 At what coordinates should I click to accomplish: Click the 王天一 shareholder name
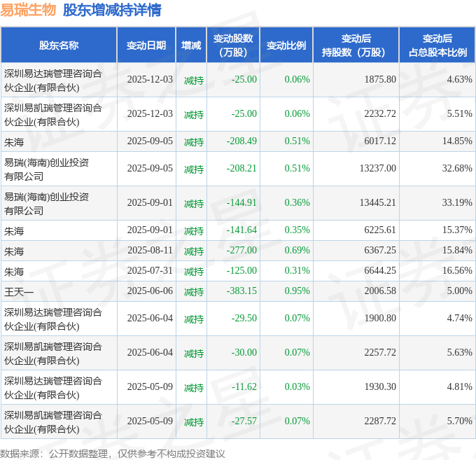[x=19, y=292]
